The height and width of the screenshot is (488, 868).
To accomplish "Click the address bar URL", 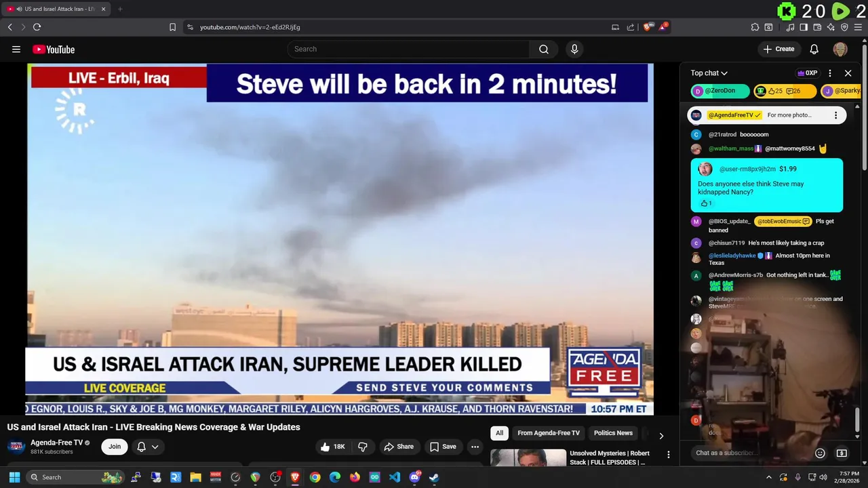I will pos(250,27).
